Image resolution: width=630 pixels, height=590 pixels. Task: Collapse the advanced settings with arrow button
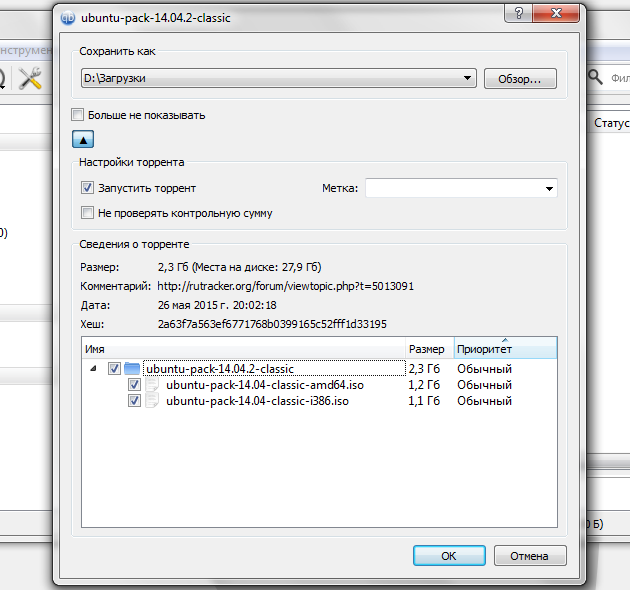[83, 139]
